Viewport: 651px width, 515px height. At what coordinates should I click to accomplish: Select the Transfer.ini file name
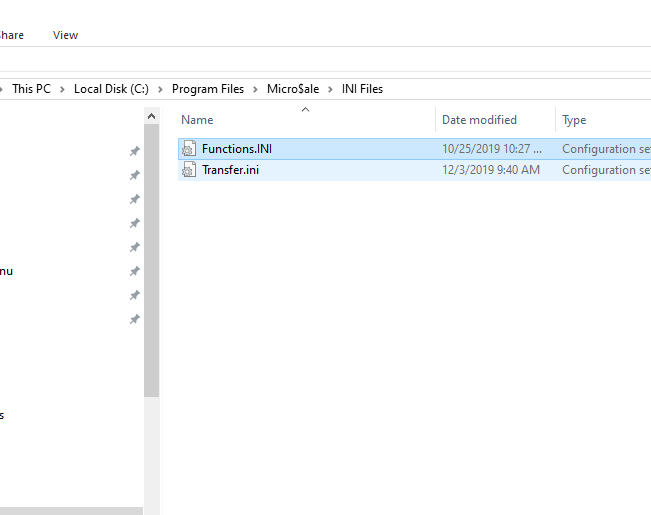point(231,170)
